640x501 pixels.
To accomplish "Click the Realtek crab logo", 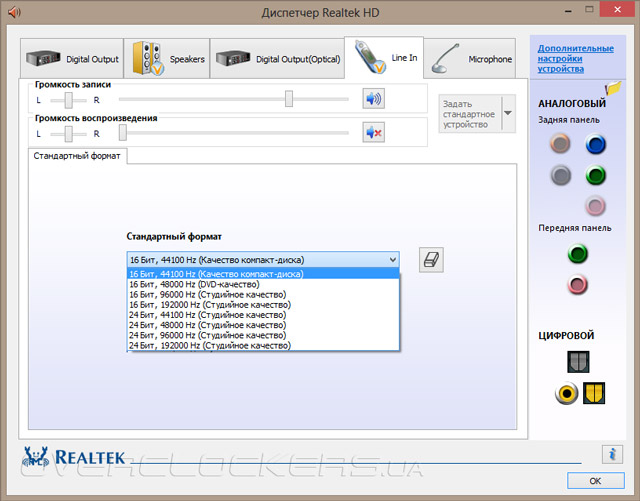I will click(x=35, y=456).
